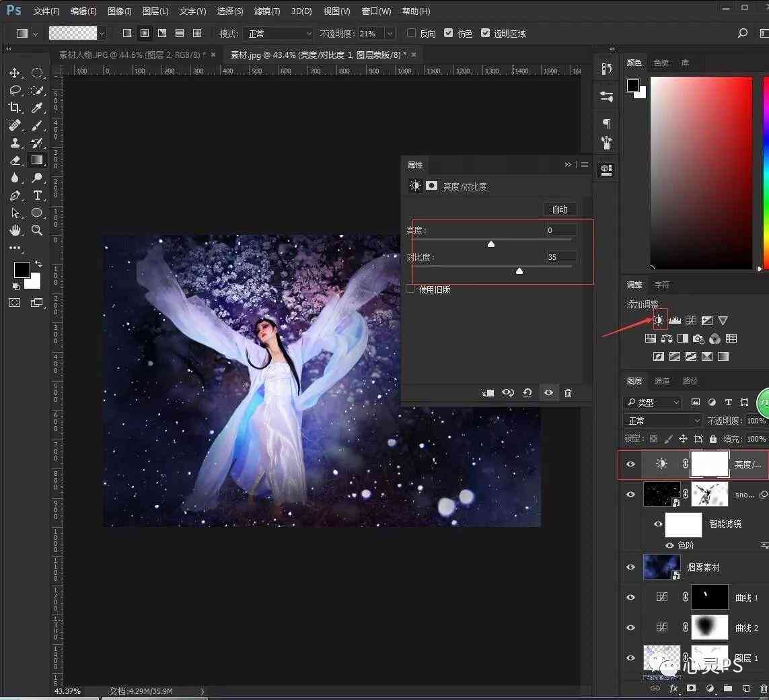The width and height of the screenshot is (769, 700).
Task: Uncheck the 仿色 checkbox
Action: (x=448, y=33)
